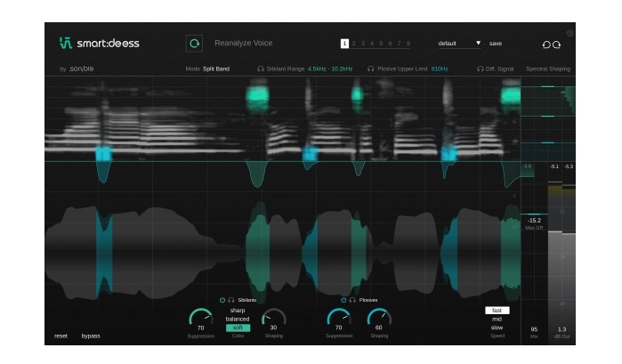Select the balanced color option
This screenshot has width=622, height=364.
pos(238,320)
